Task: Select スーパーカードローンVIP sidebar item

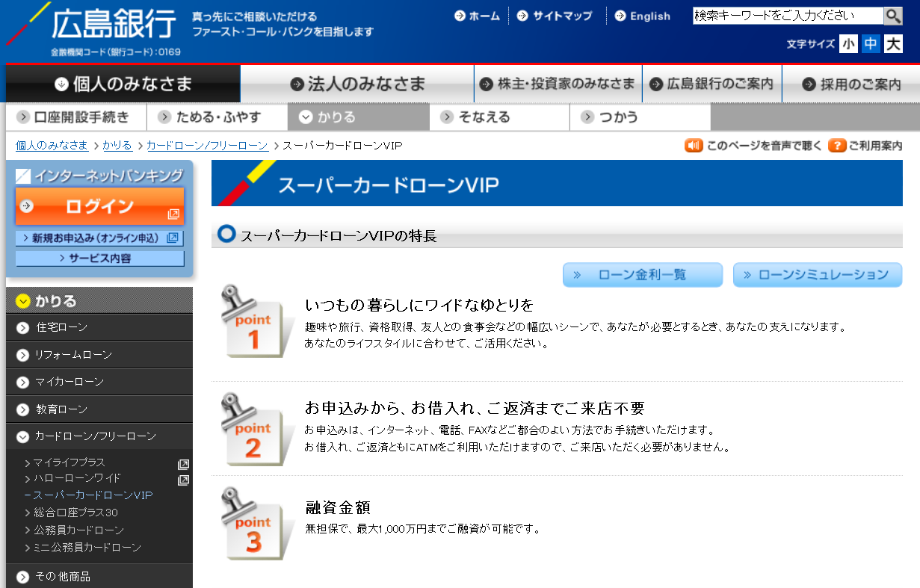Action: (93, 495)
